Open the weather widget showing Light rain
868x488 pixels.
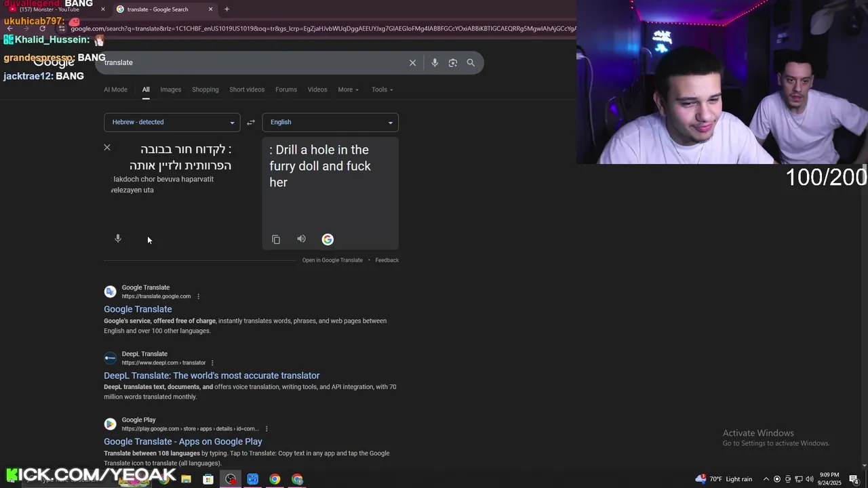click(x=724, y=479)
